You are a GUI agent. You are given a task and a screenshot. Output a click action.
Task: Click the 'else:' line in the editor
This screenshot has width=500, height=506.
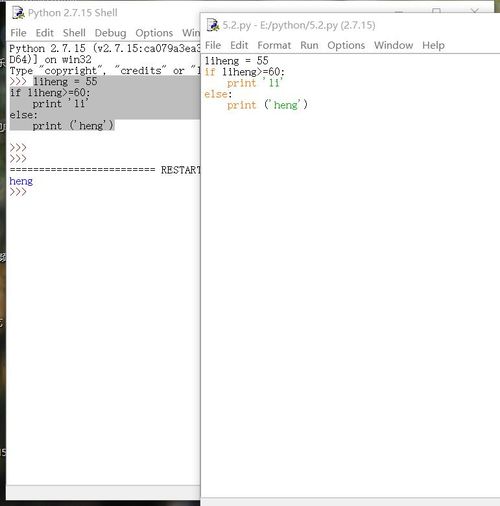click(x=218, y=94)
